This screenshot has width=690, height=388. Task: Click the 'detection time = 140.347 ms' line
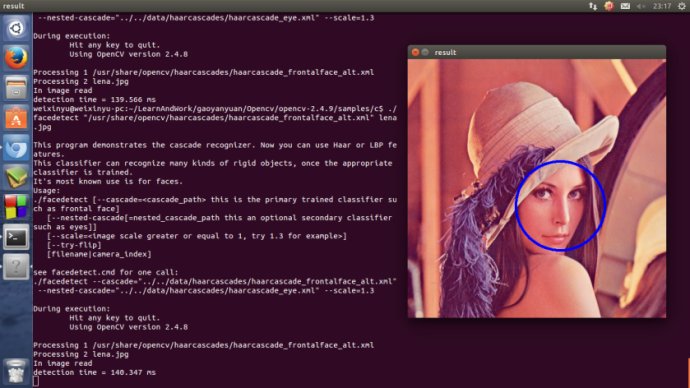[95, 373]
